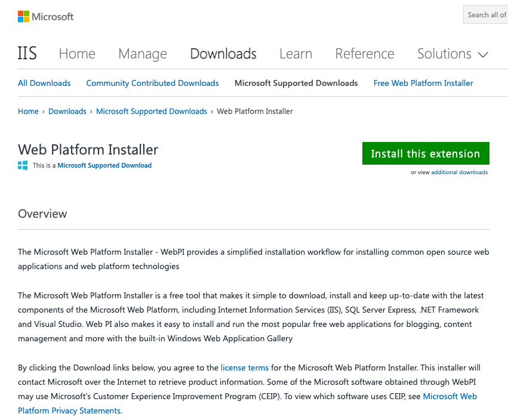Open the Microsoft Supported Download link
Screen dimensions: 508x420
[x=104, y=165]
